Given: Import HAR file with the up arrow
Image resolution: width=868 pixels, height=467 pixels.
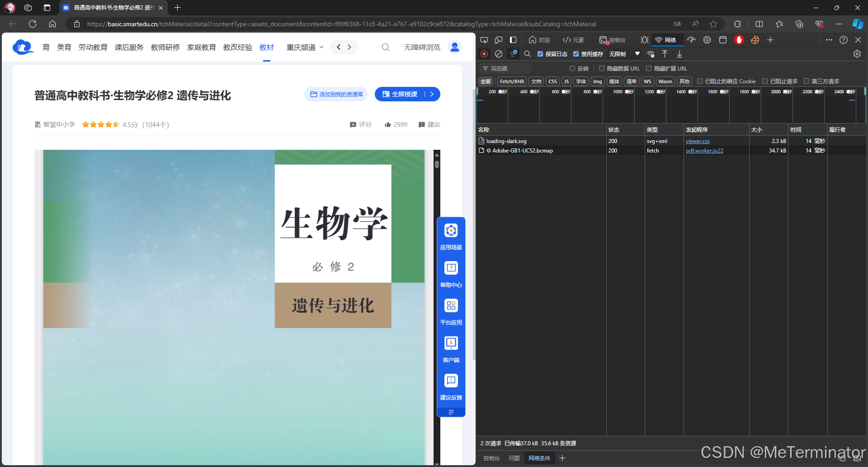Looking at the screenshot, I should coord(665,54).
